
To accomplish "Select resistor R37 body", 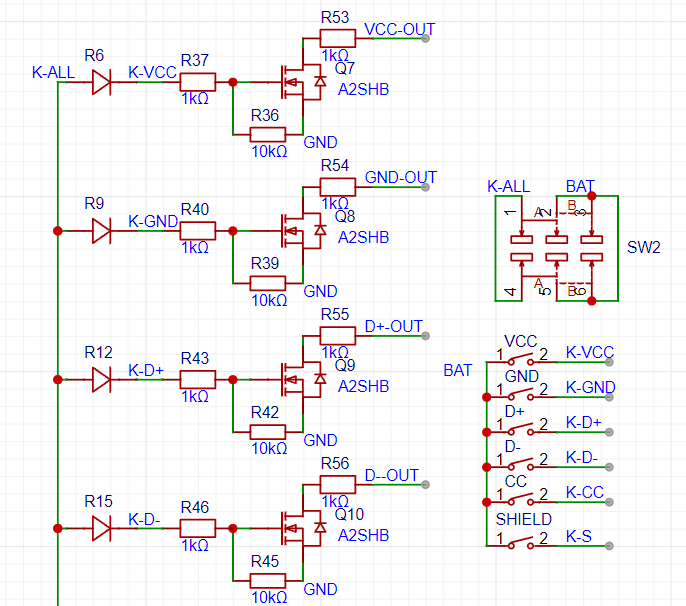I will (x=198, y=82).
